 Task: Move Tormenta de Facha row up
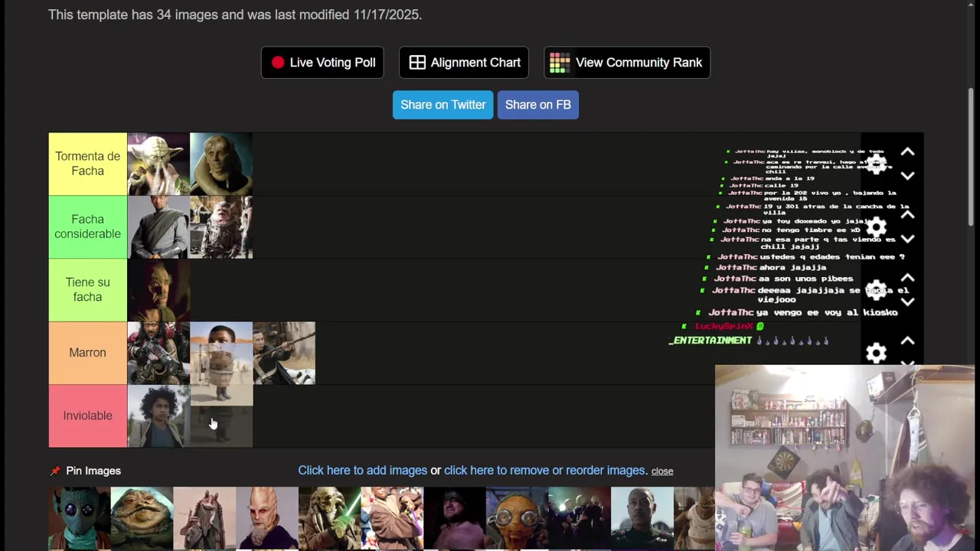coord(907,152)
